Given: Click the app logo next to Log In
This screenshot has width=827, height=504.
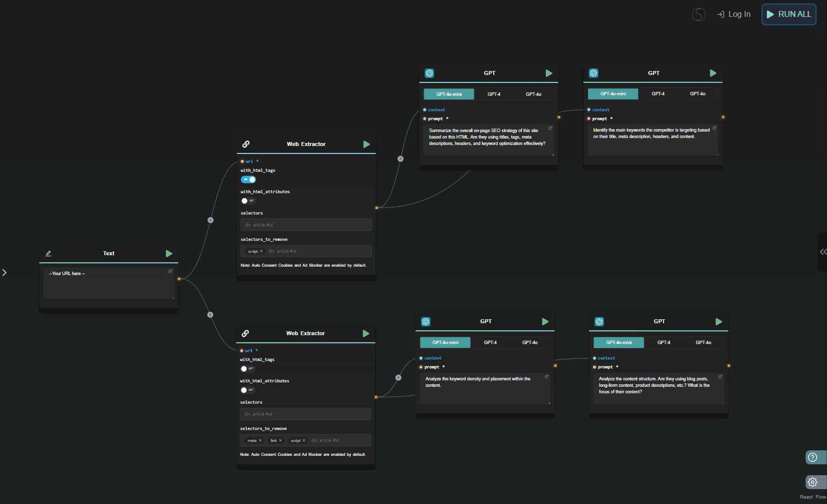Looking at the screenshot, I should click(699, 14).
